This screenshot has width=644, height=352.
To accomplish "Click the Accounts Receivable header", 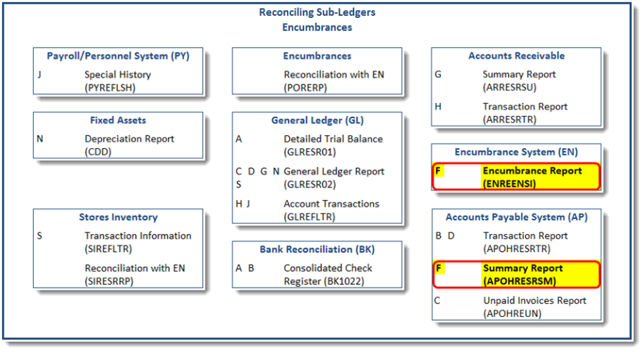I will [x=516, y=56].
